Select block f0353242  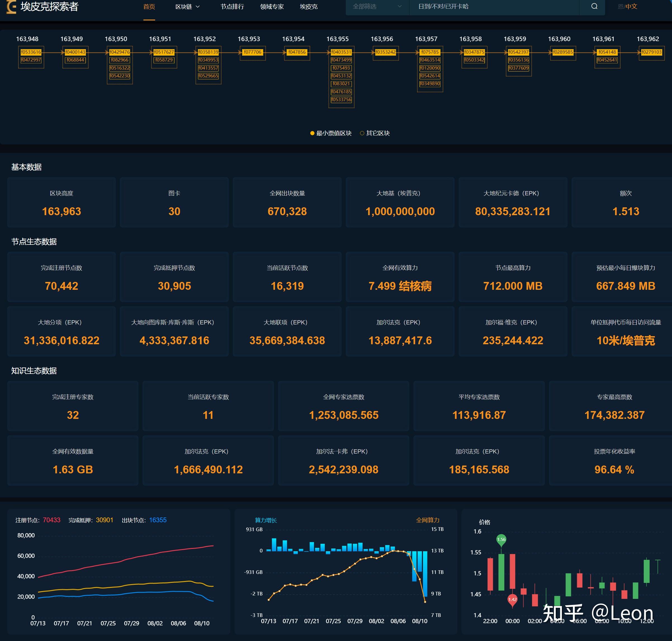point(385,52)
